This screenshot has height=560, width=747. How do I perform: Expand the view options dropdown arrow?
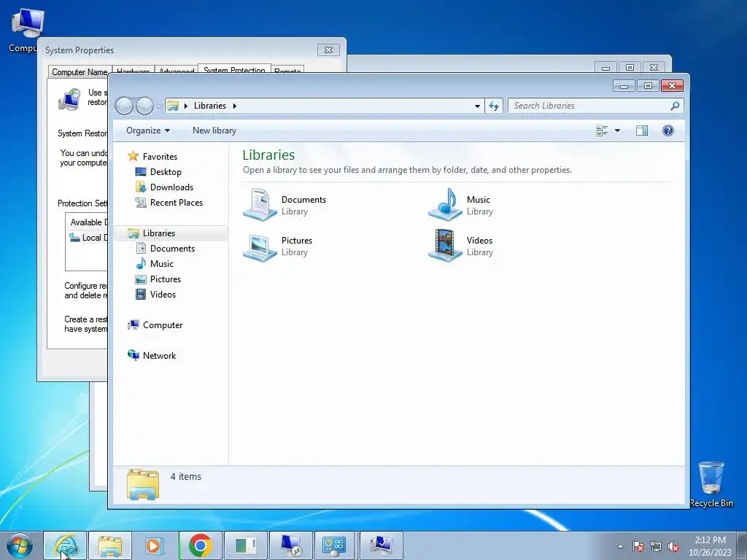click(617, 131)
